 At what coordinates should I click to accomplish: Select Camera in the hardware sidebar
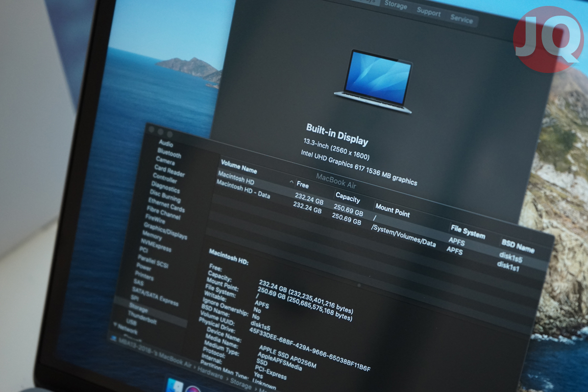coord(165,160)
